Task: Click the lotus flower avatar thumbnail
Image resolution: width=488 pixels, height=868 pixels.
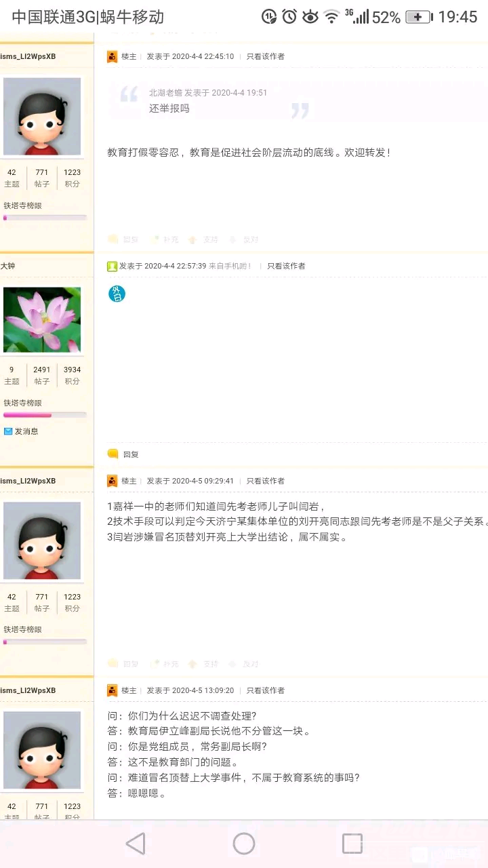Action: point(42,320)
